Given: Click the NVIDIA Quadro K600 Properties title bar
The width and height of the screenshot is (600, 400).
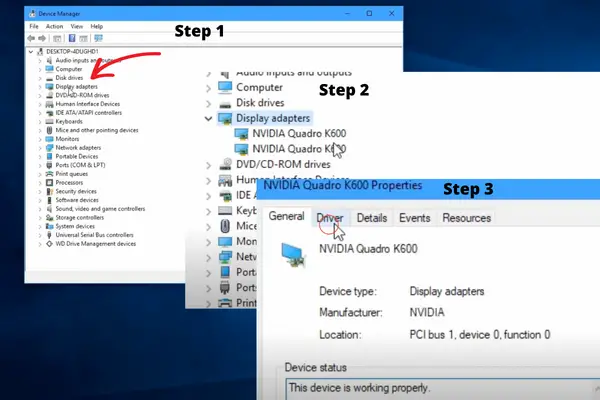Looking at the screenshot, I should coord(428,189).
